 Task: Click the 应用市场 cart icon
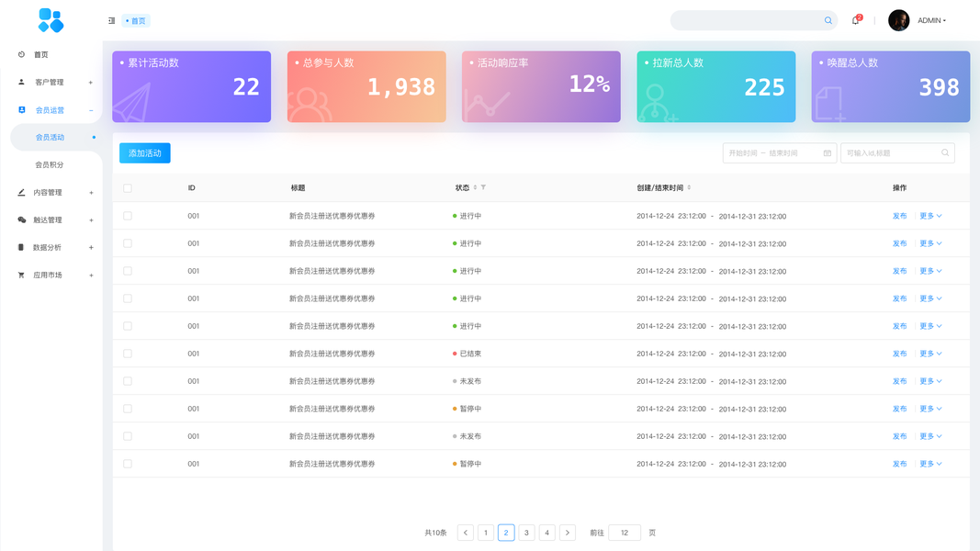pyautogui.click(x=21, y=275)
